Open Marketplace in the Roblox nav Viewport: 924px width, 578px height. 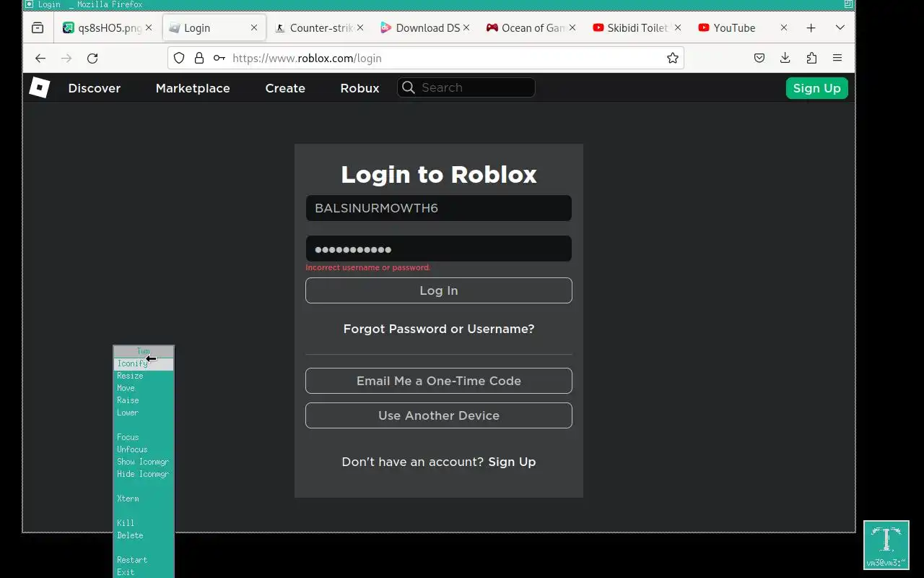pos(193,88)
